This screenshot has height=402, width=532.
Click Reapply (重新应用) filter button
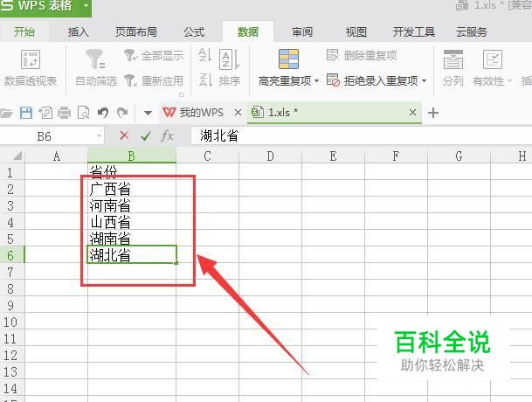pyautogui.click(x=154, y=80)
